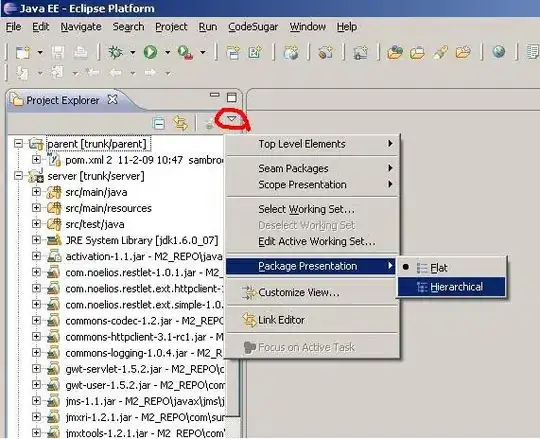Select gwt-user-1.5.2.jar tree item

click(145, 385)
